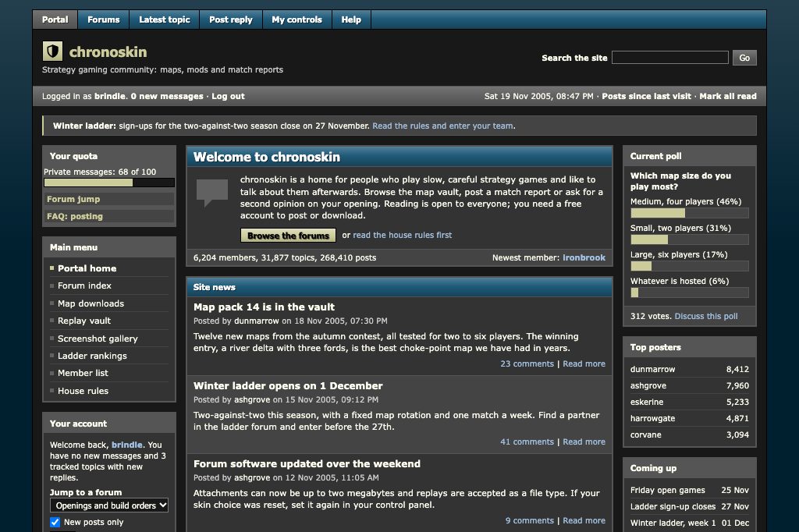799x532 pixels.
Task: Click Ladder sign-up closes event
Action: (673, 506)
